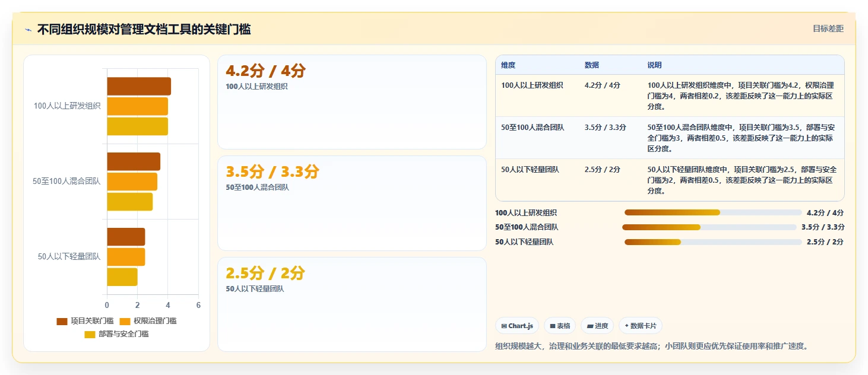Click yellow 部署与安全 bar of 50人以下轻量团队
868x375 pixels.
122,277
